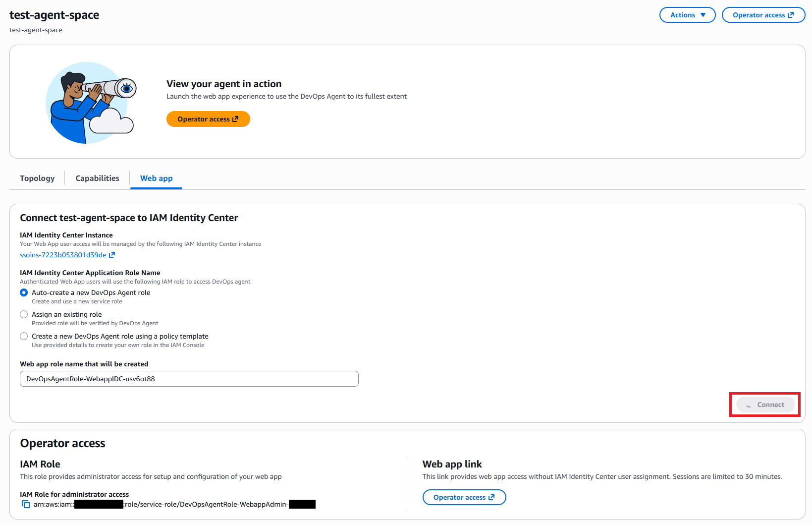Launch the web app via the orange Operator access button
812x524 pixels.
point(208,119)
